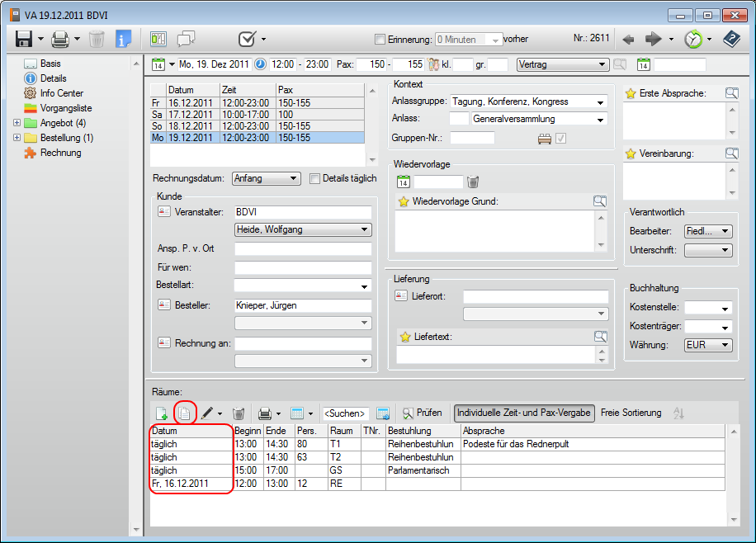Click the save diskette icon in toolbar
Image resolution: width=756 pixels, height=543 pixels.
[x=23, y=39]
